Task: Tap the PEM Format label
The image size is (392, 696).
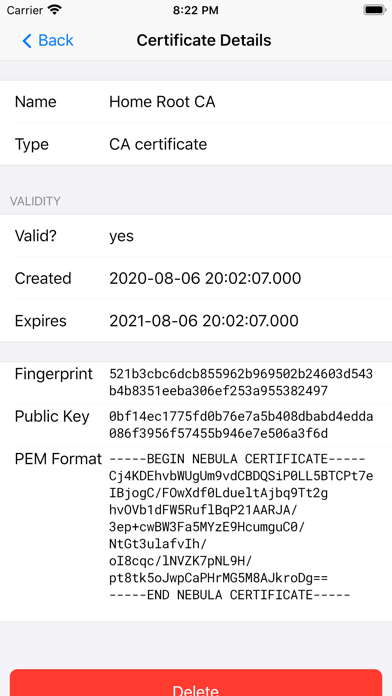Action: coord(58,459)
